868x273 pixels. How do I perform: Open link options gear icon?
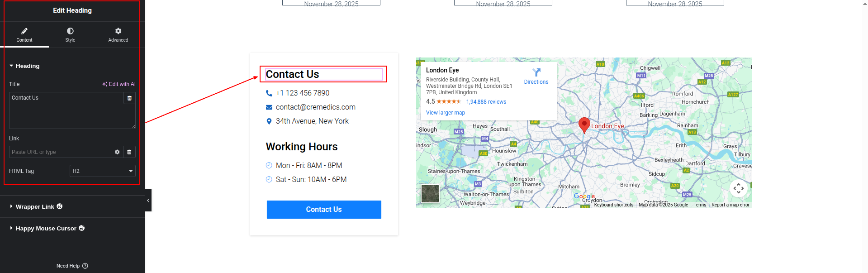point(117,152)
